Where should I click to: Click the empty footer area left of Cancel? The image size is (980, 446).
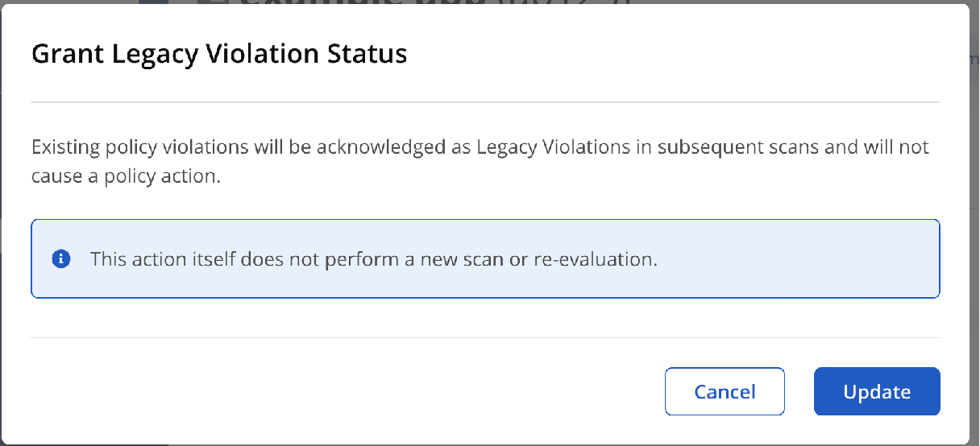[347, 392]
